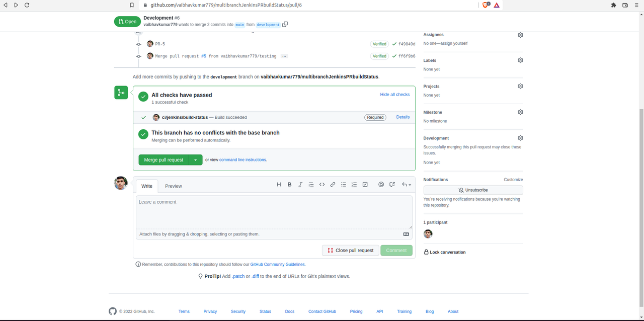Click Customize notifications link
The image size is (644, 321).
[x=513, y=180]
